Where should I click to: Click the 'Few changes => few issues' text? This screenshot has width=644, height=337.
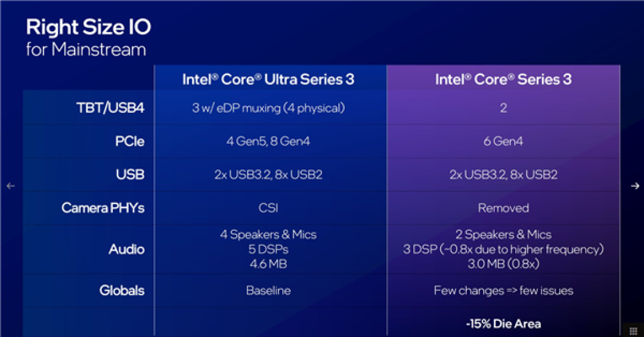(x=503, y=290)
